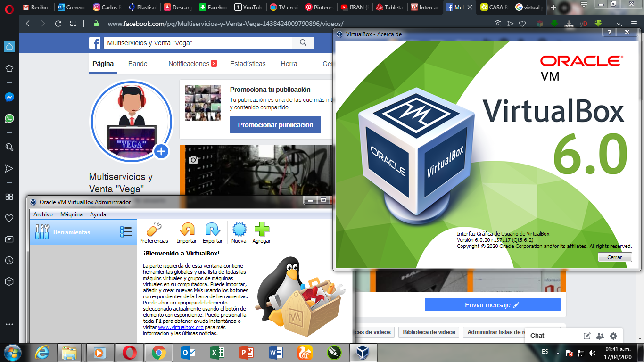
Task: Switch to the YouTube browser tab
Action: (248, 7)
